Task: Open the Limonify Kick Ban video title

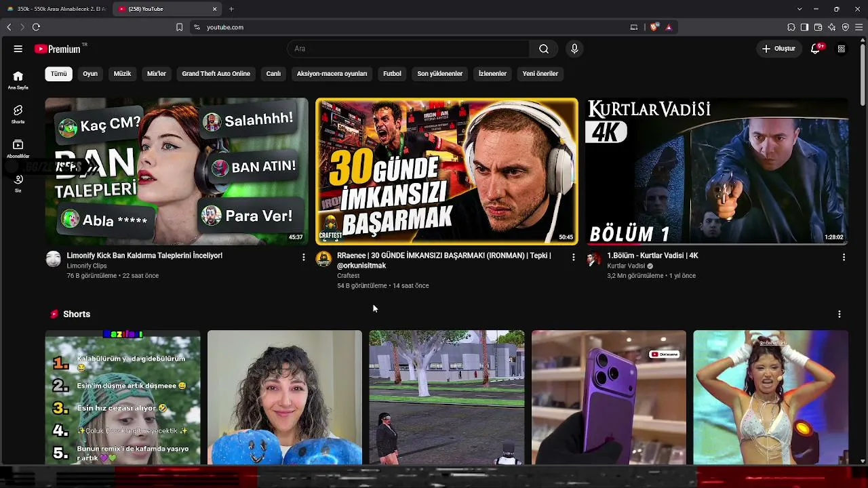Action: (144, 256)
